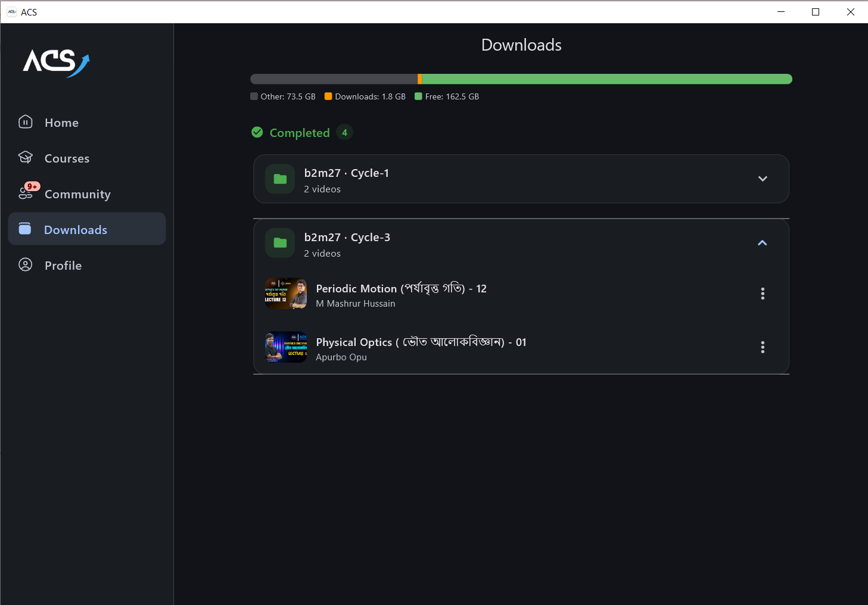Go to Home page

(87, 122)
